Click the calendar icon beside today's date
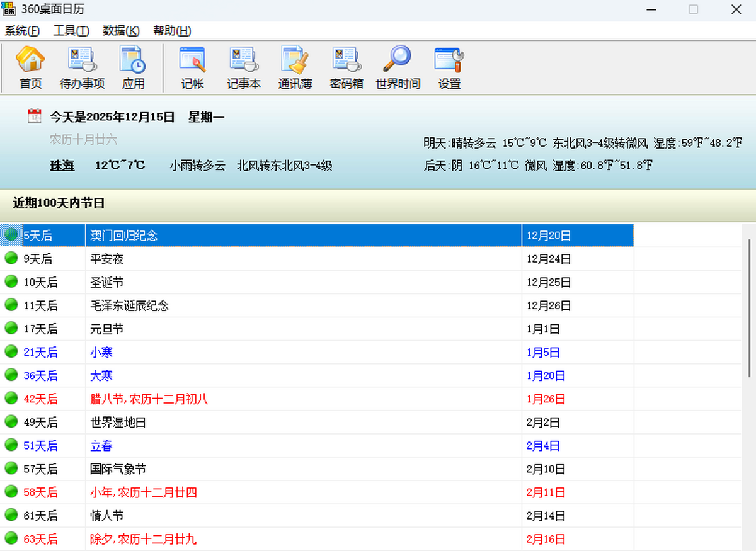This screenshot has height=551, width=756. point(35,116)
